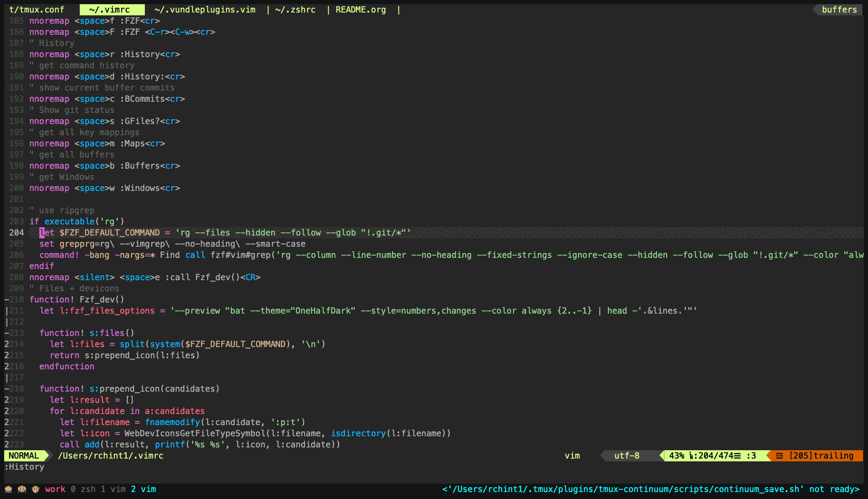Click the 43% position indicator
The image size is (868, 499).
click(677, 456)
